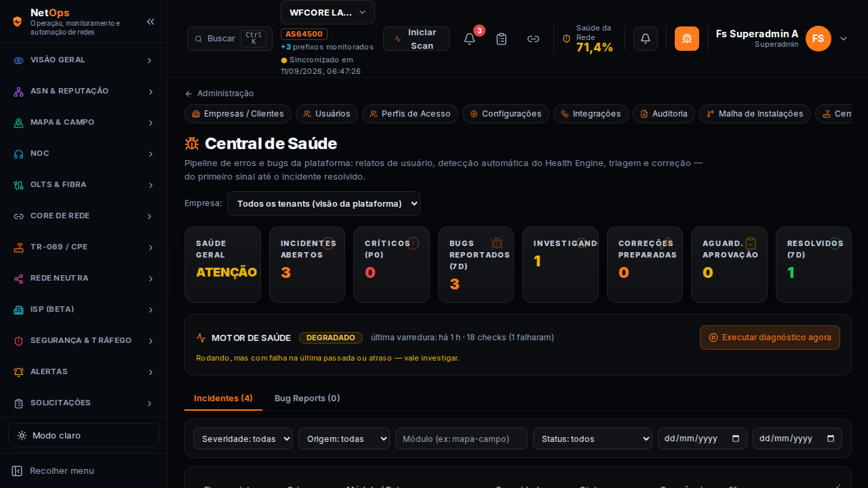
Task: Open the clipboard checklist icon in header
Action: 502,39
